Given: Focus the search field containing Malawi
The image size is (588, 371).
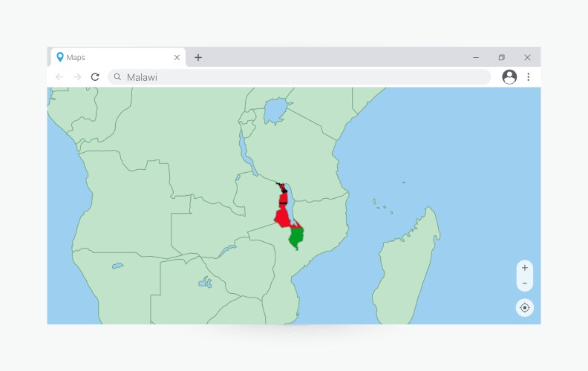Looking at the screenshot, I should pos(297,77).
